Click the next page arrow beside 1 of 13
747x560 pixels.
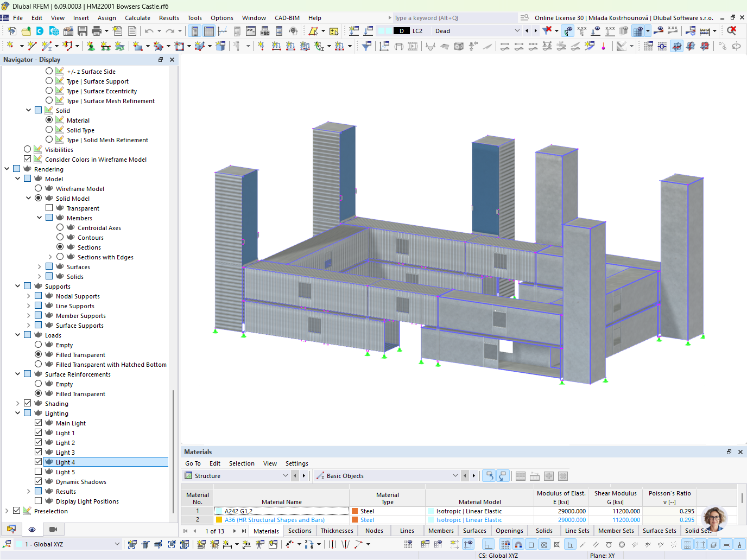tap(235, 531)
